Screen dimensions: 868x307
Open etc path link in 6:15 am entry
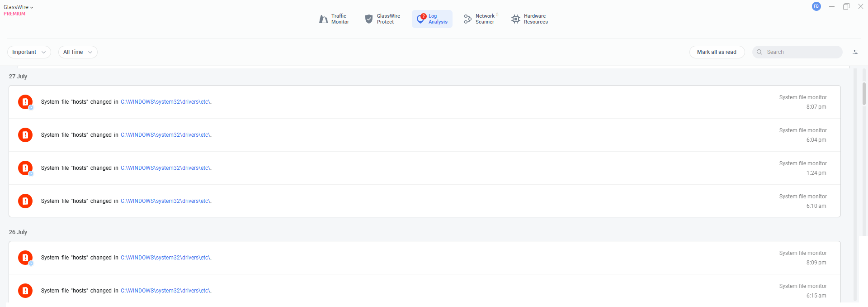pyautogui.click(x=165, y=291)
